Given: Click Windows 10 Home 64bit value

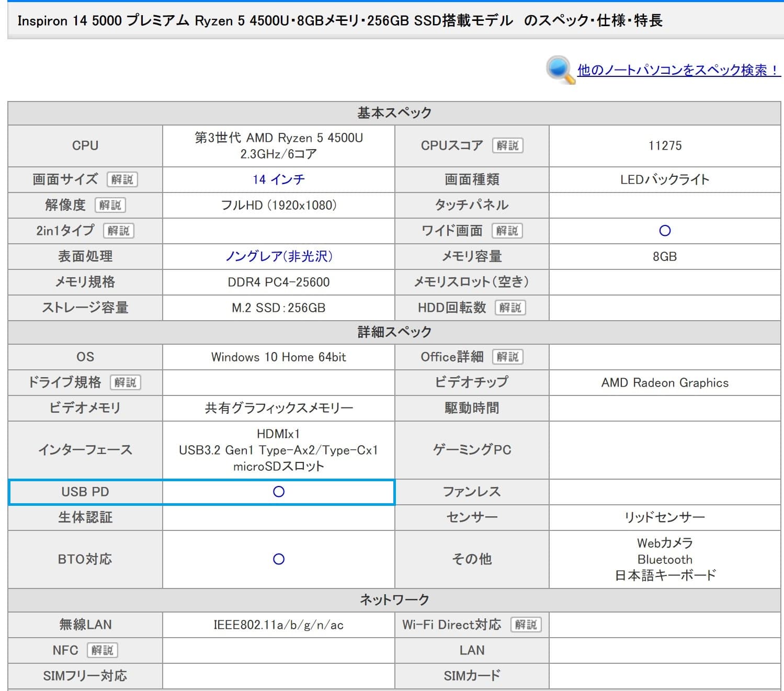Looking at the screenshot, I should tap(279, 357).
